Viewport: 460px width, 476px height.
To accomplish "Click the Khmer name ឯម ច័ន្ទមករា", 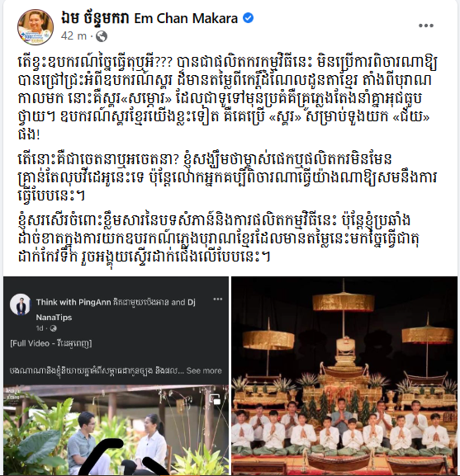I will pyautogui.click(x=95, y=18).
